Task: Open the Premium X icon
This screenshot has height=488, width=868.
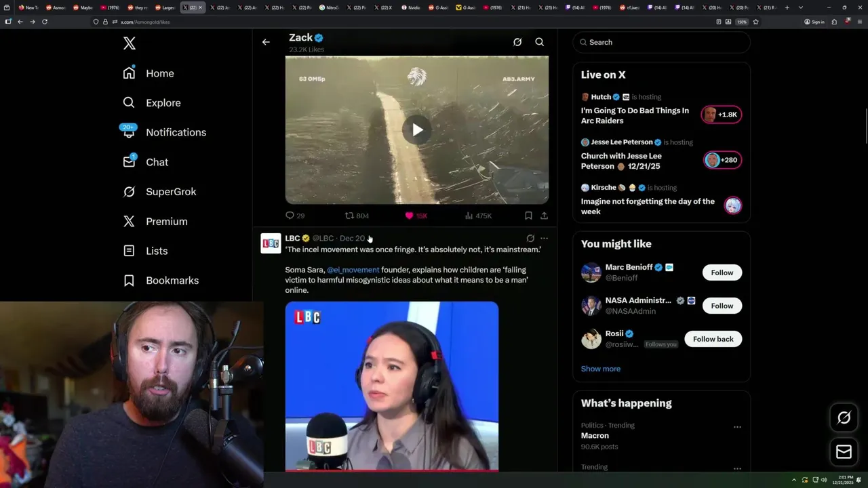Action: 129,221
